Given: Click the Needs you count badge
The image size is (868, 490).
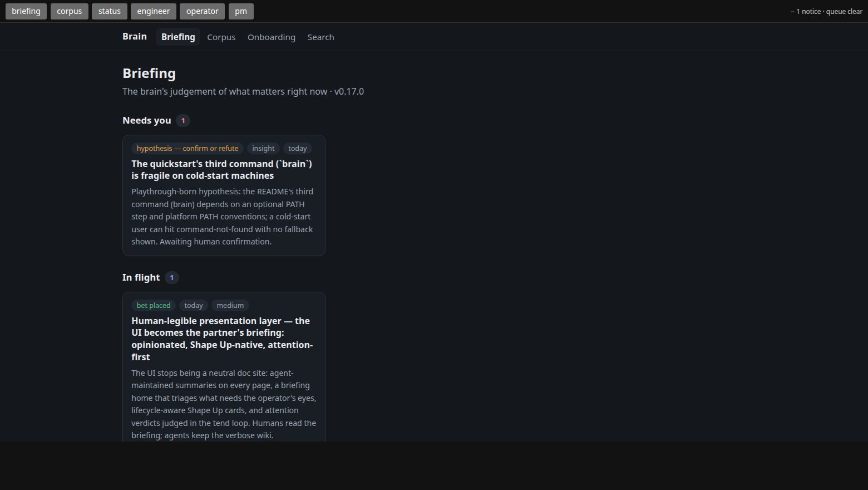Looking at the screenshot, I should (183, 120).
